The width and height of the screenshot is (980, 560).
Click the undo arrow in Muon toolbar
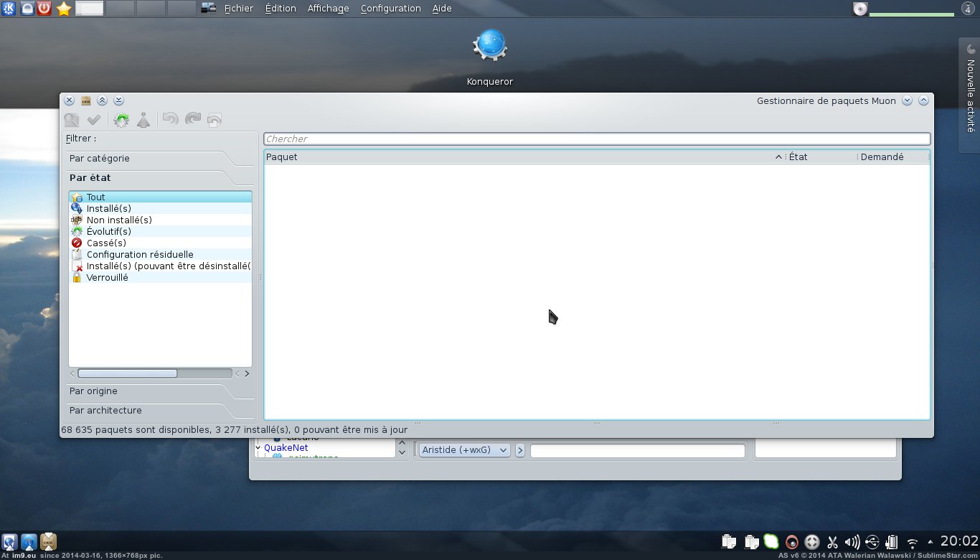click(170, 120)
